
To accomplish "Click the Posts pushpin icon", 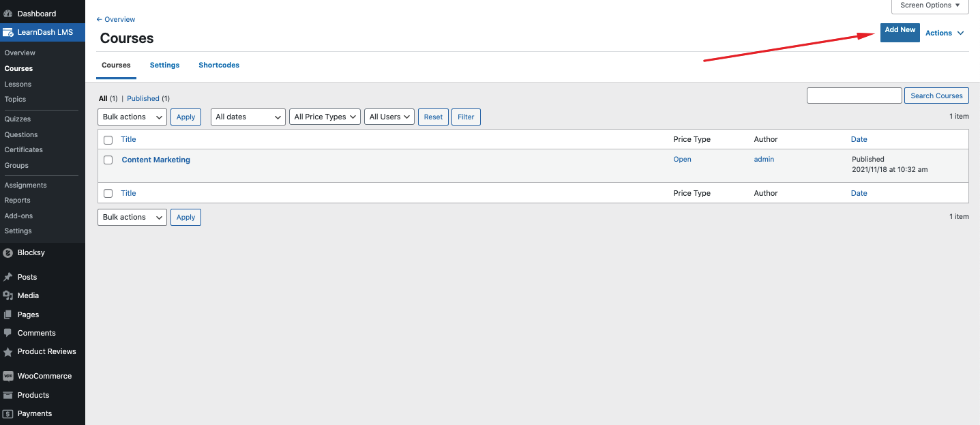I will (8, 277).
